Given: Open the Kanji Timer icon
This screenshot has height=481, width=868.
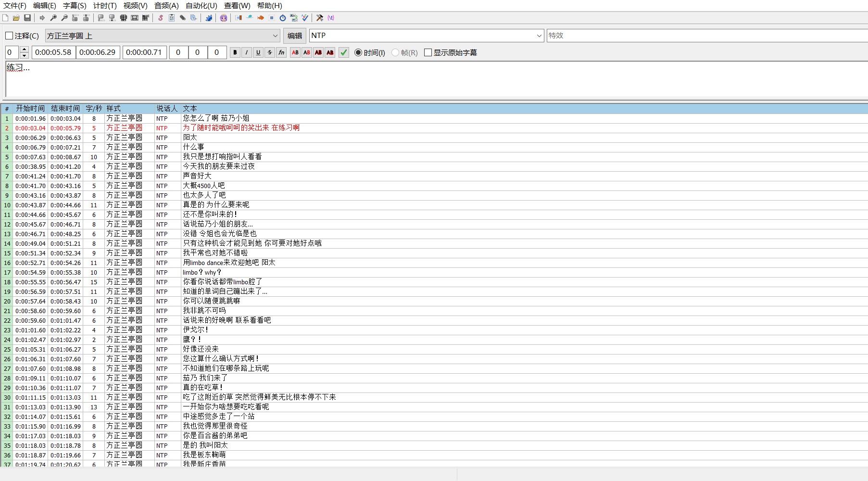Looking at the screenshot, I should [294, 18].
